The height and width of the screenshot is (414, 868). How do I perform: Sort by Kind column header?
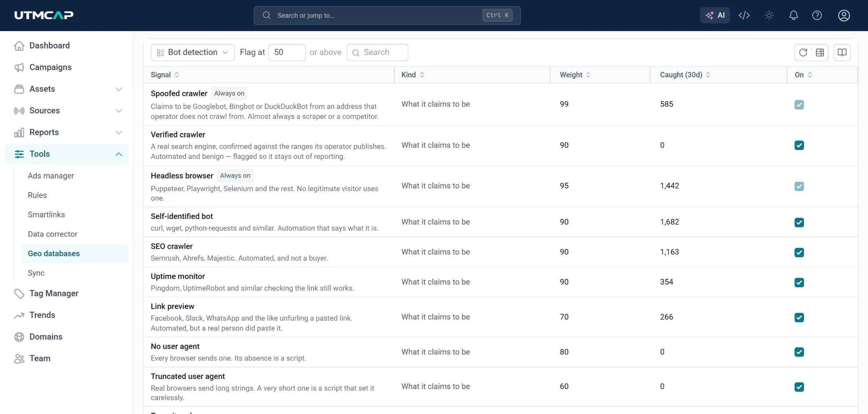(413, 75)
